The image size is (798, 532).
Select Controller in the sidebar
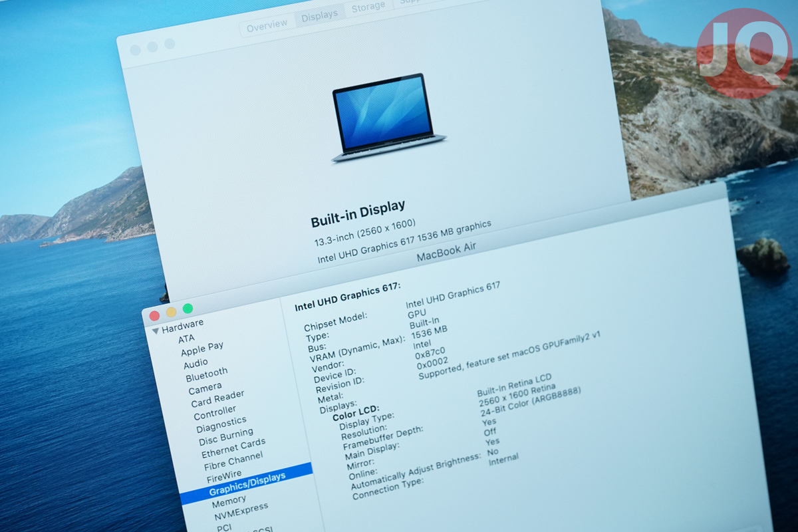pos(215,414)
